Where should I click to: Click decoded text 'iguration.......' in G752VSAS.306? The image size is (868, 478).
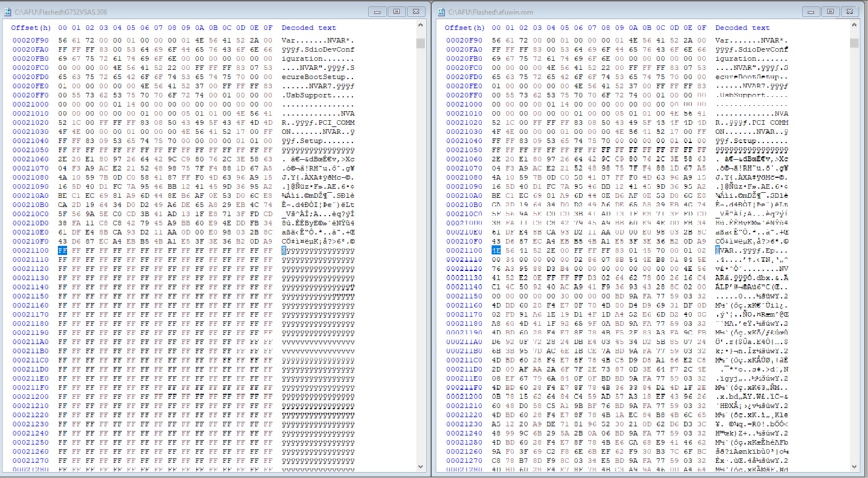318,59
